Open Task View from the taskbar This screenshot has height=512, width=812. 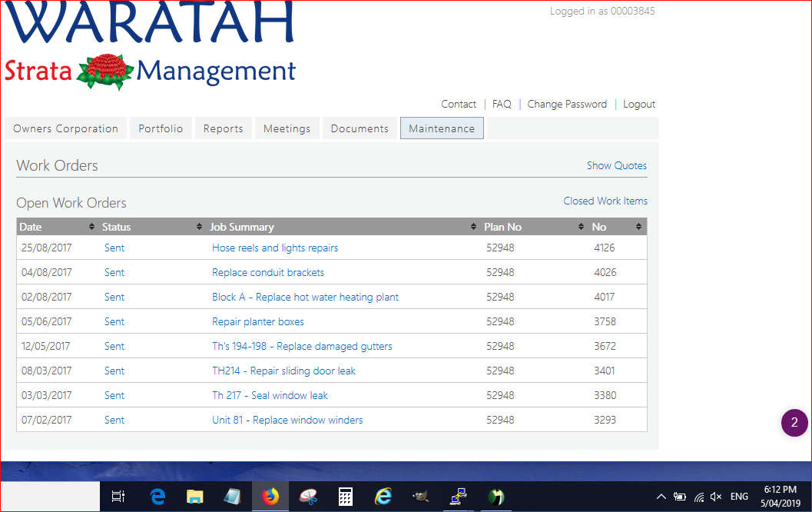(118, 497)
